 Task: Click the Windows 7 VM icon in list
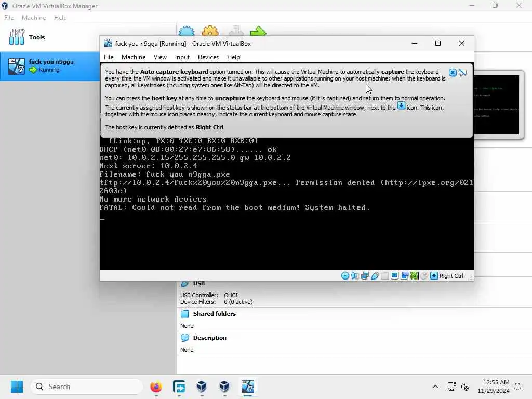17,66
